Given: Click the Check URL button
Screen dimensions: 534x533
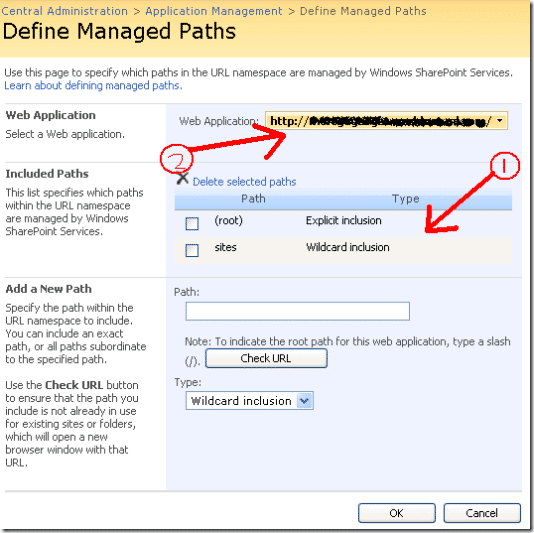Looking at the screenshot, I should coord(266,358).
